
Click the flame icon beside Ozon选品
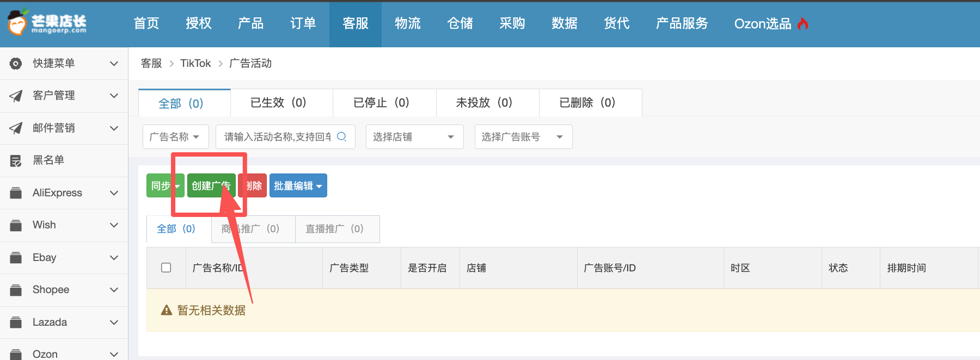pos(803,24)
